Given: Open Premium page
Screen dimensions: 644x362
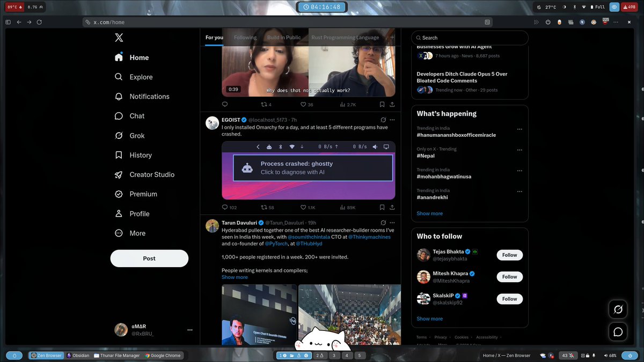Looking at the screenshot, I should tap(136, 194).
